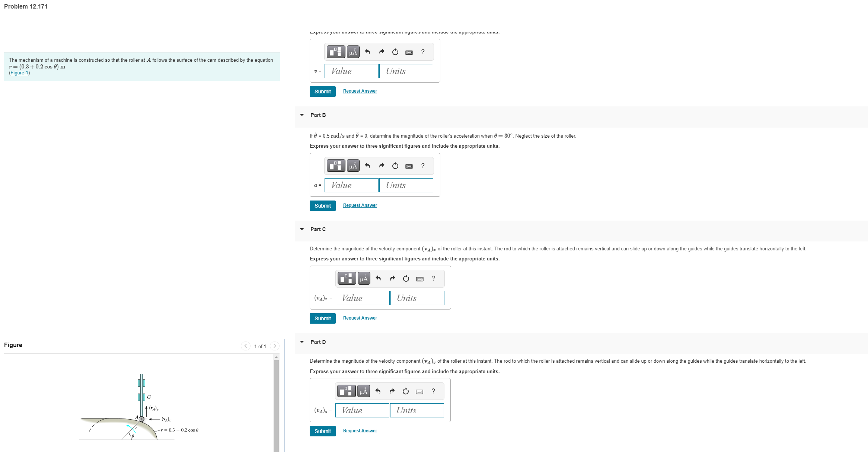Click the Part D Value input field
868x452 pixels.
362,410
